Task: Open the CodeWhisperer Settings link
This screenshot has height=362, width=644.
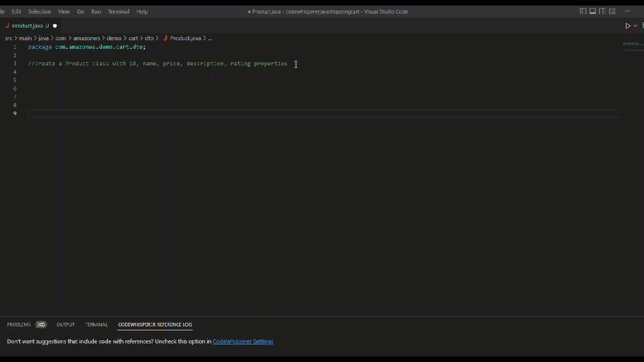Action: pos(243,341)
